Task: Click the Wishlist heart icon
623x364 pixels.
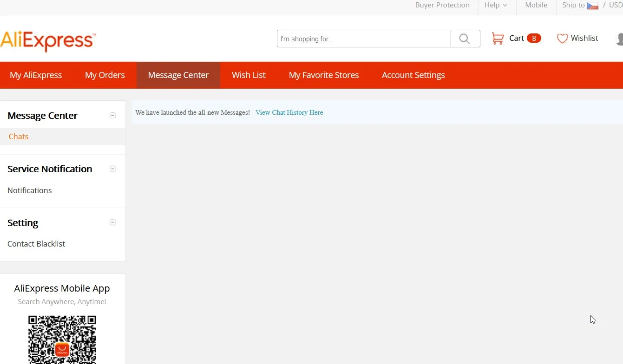Action: pyautogui.click(x=562, y=39)
